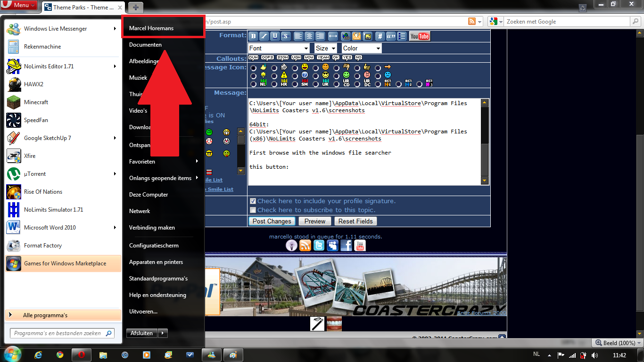The image size is (644, 362).
Task: Click the Reset Fields button
Action: point(355,221)
